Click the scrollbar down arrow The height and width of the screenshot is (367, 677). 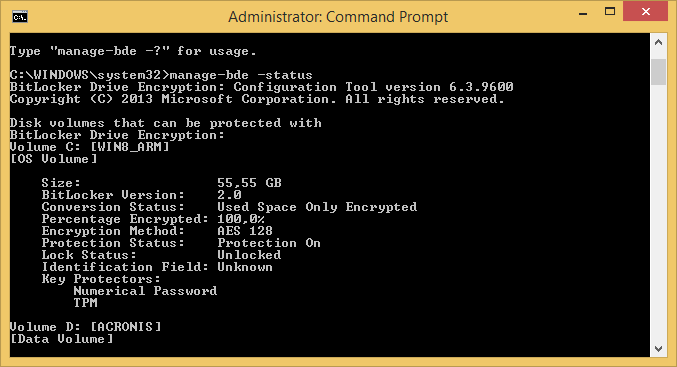pyautogui.click(x=658, y=348)
